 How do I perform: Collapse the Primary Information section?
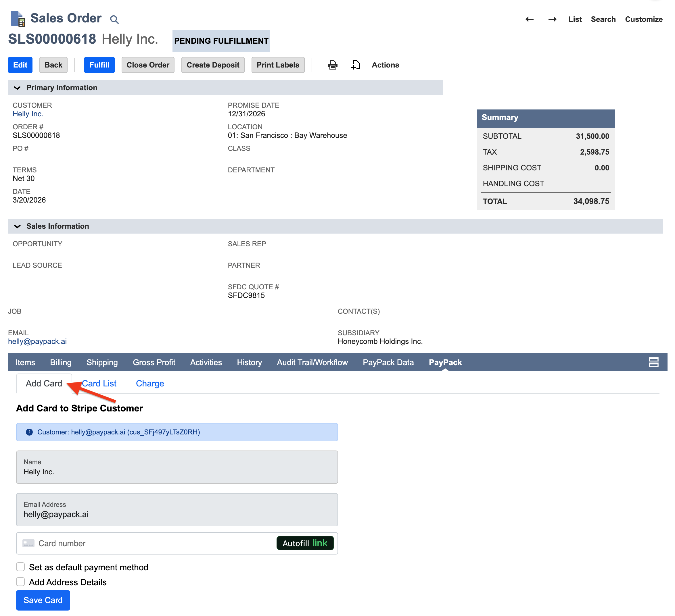click(x=18, y=88)
